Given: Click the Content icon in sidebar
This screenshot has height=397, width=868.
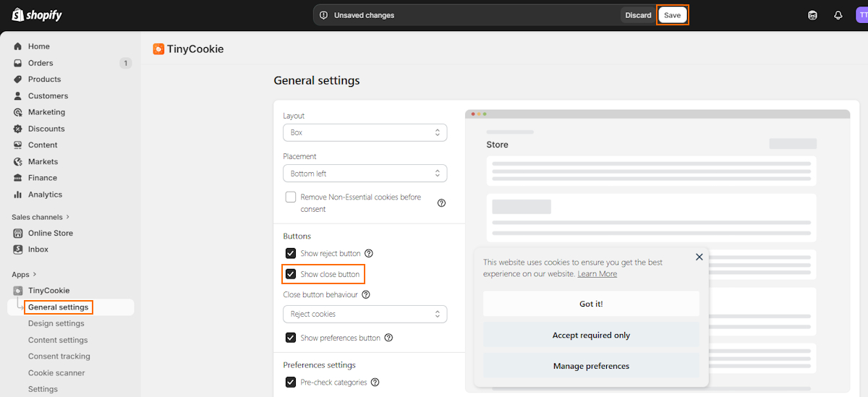Looking at the screenshot, I should pyautogui.click(x=18, y=145).
